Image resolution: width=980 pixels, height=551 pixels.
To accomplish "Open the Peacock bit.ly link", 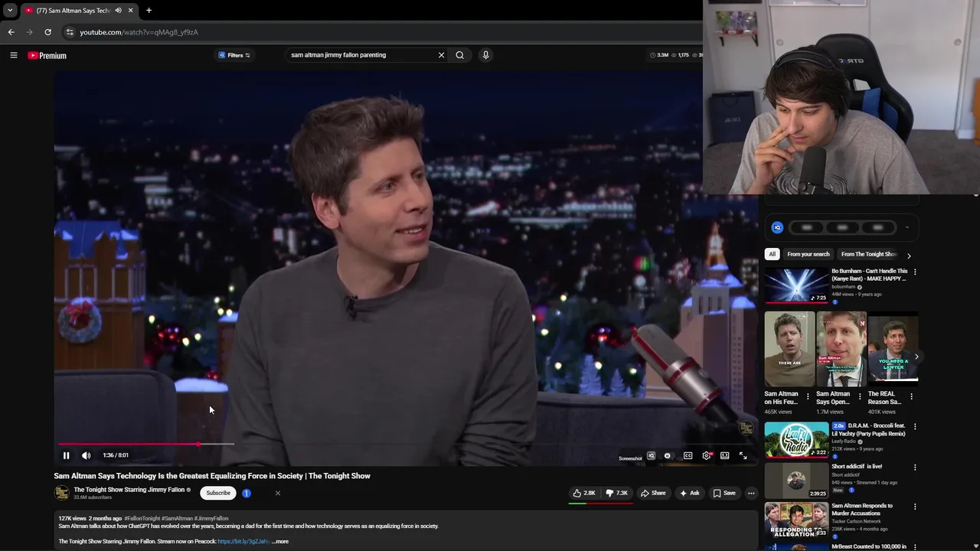I will pos(243,541).
